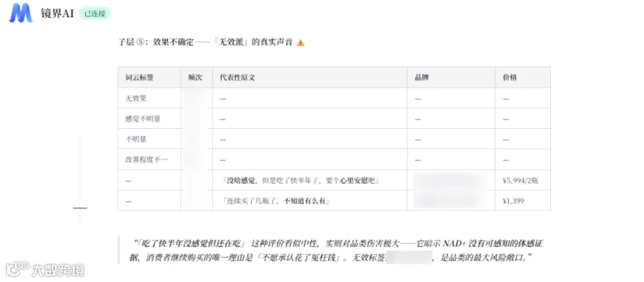Click the 镜界AI app title
644x282 pixels.
(57, 13)
